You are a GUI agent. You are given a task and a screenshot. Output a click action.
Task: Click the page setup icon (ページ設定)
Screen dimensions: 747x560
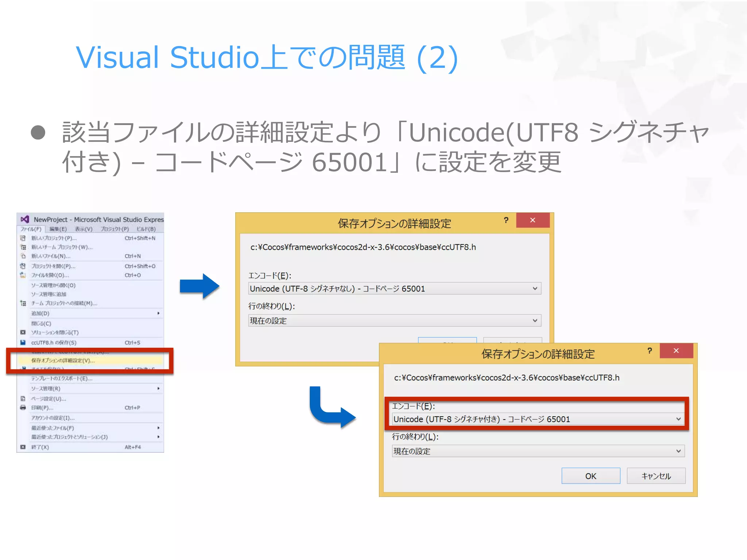pos(23,398)
